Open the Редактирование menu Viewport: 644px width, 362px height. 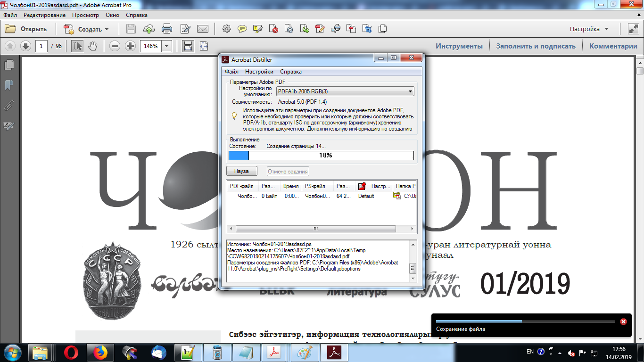click(x=45, y=15)
